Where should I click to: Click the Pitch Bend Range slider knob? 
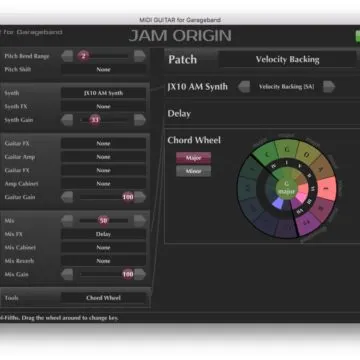pos(83,56)
